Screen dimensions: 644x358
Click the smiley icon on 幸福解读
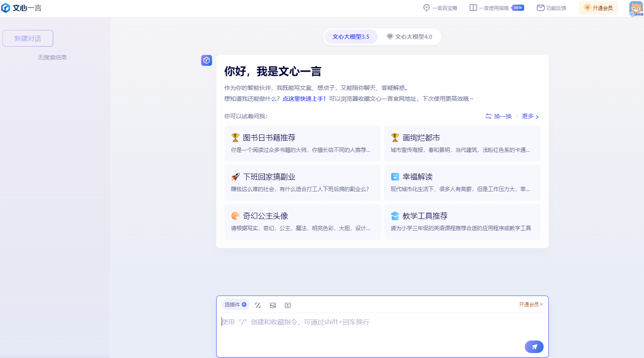[x=395, y=177]
